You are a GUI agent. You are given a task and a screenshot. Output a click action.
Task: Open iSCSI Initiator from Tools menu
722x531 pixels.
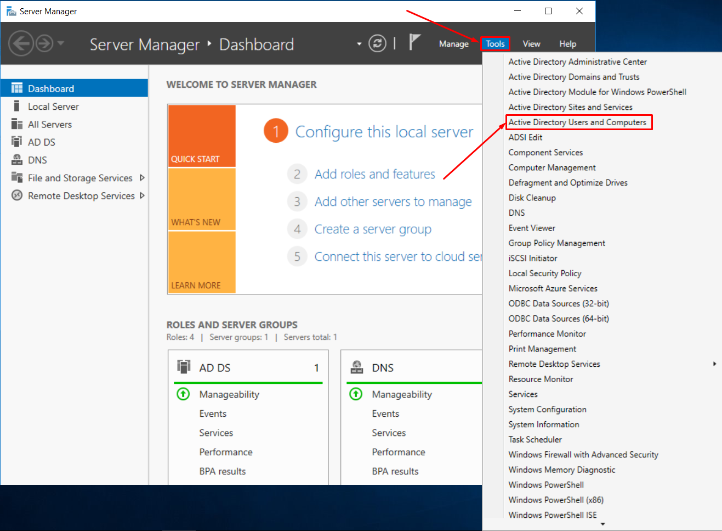point(533,258)
